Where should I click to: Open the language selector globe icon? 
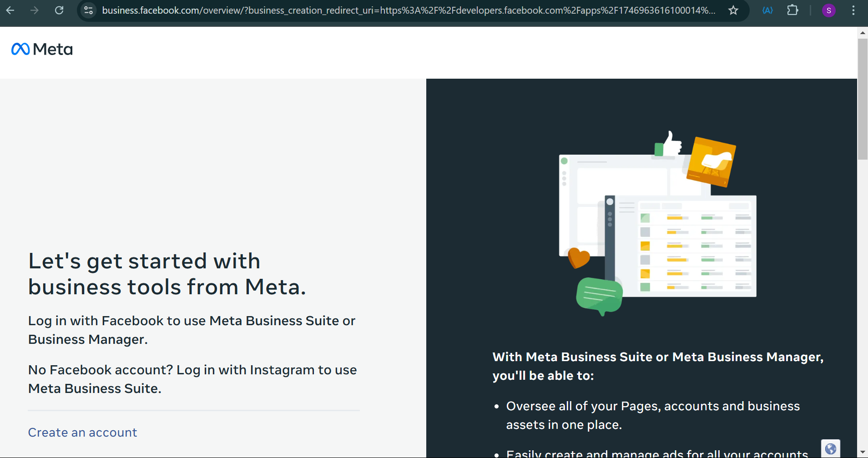[831, 448]
